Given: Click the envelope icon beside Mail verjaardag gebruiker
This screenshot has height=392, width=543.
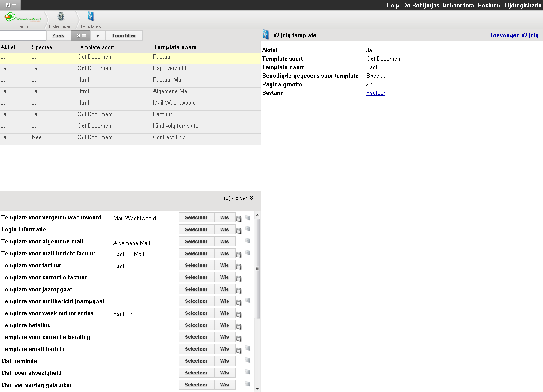Looking at the screenshot, I should (247, 384).
